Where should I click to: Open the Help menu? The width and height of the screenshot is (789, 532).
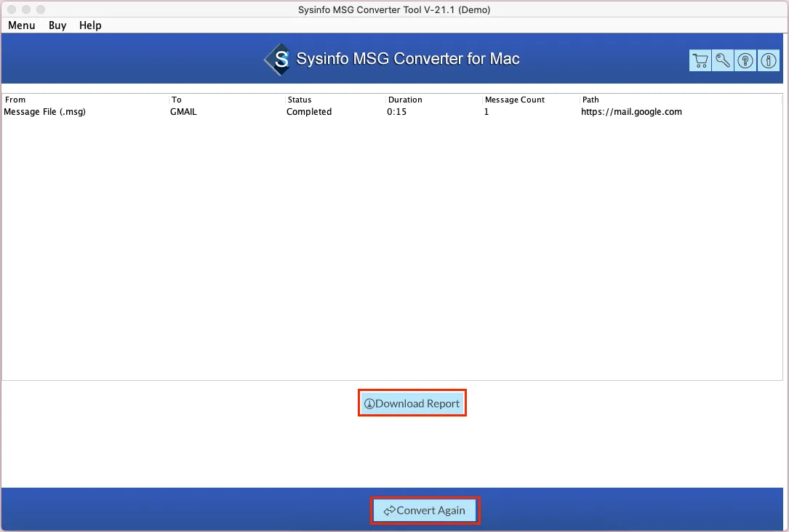(90, 25)
